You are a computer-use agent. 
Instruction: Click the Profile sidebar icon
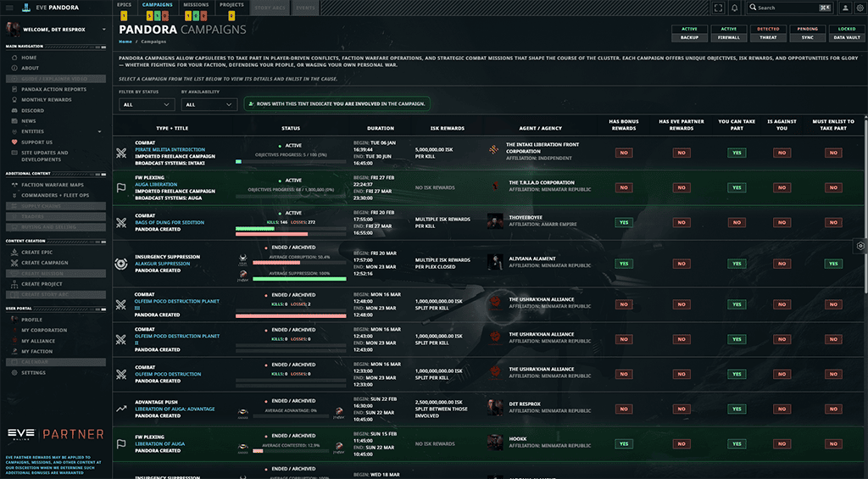pyautogui.click(x=14, y=320)
